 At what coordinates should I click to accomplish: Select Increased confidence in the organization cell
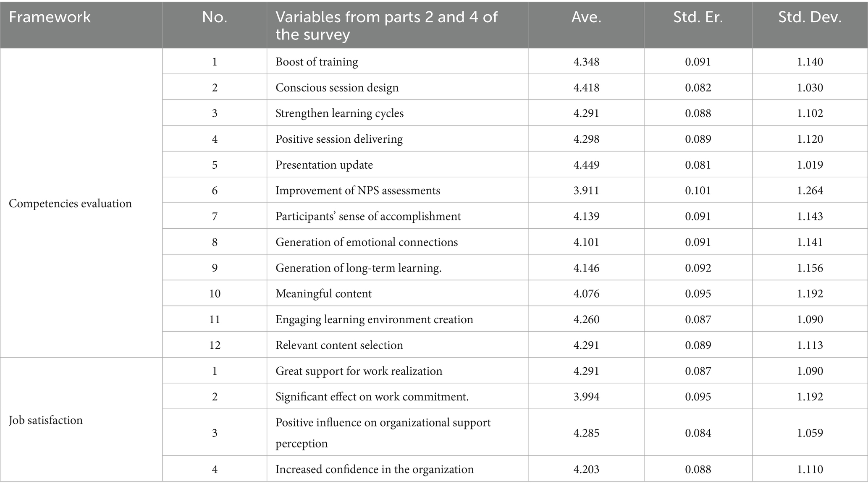(374, 469)
